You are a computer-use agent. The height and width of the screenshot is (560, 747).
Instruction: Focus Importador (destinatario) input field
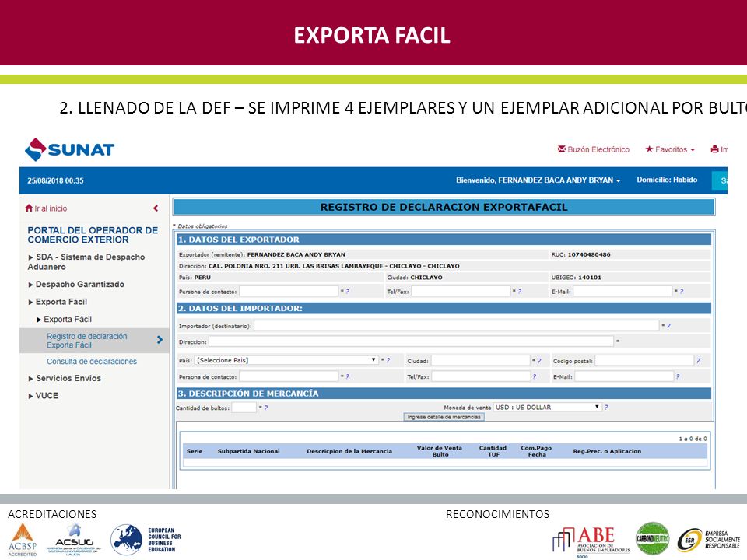457,326
